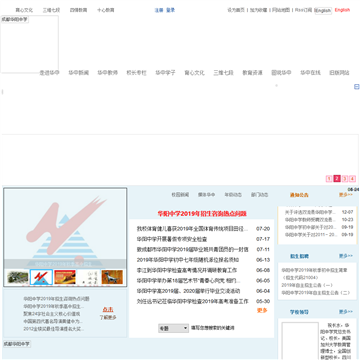
Task: Open the 专题 search category dropdown
Action: click(173, 328)
